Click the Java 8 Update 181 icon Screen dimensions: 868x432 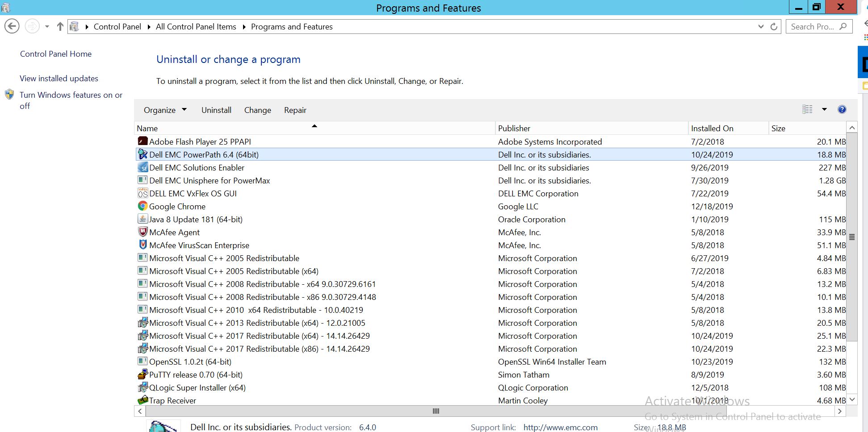(x=143, y=219)
